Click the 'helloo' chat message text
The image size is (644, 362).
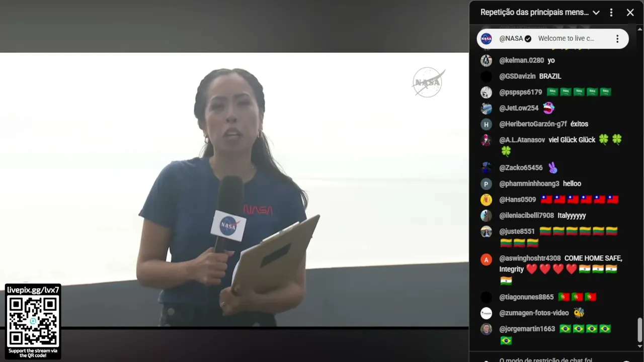pos(572,184)
